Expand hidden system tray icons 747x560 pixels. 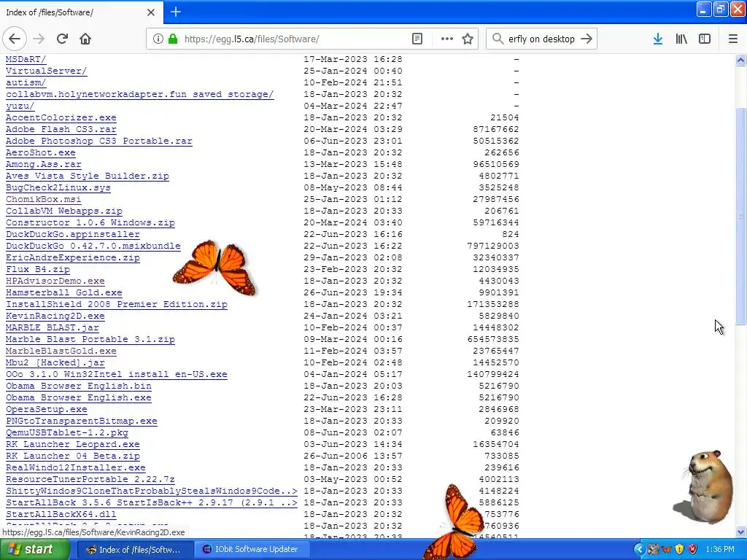(639, 550)
